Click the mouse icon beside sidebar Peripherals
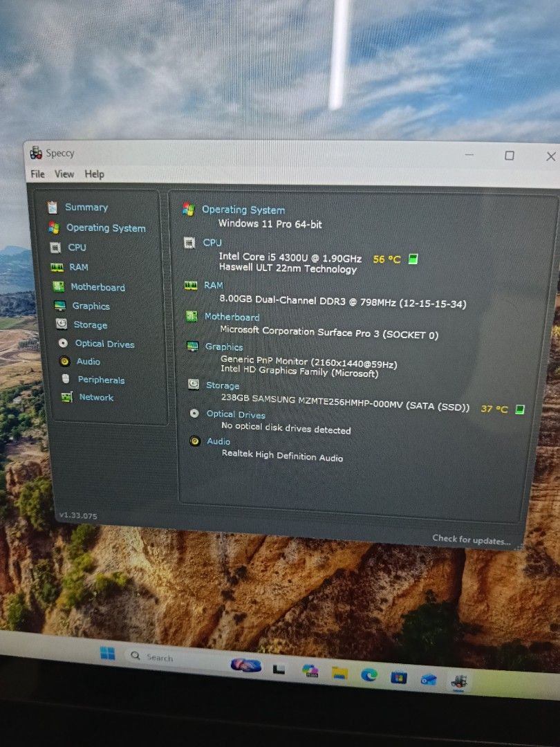560x747 pixels. click(x=66, y=379)
